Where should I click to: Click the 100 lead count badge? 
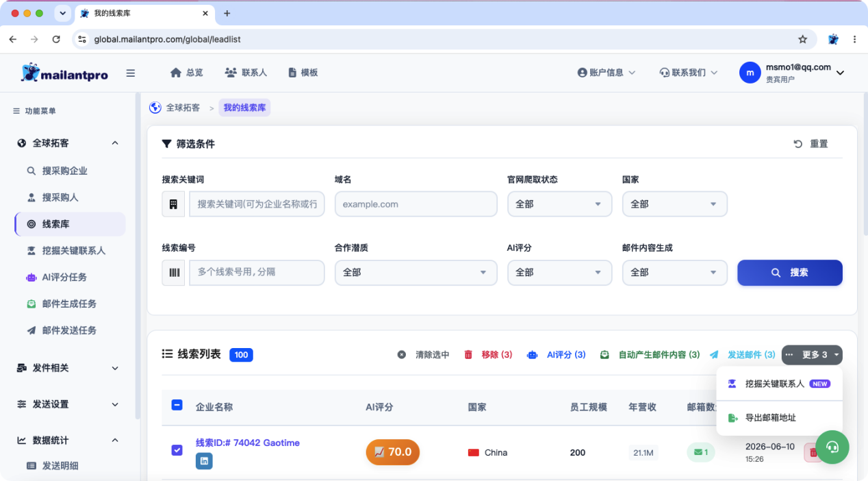click(x=241, y=354)
